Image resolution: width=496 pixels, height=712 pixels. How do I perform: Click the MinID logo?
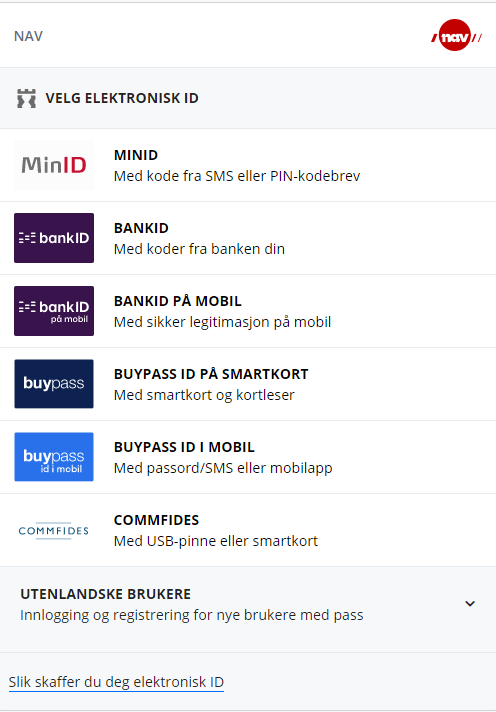(x=54, y=165)
